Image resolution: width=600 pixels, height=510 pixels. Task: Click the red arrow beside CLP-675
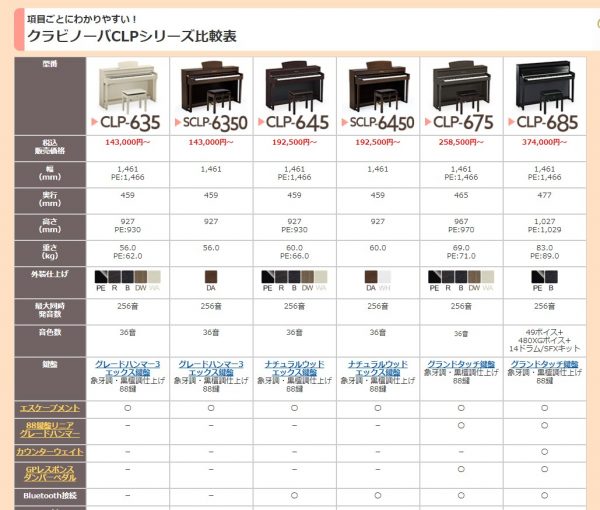[x=428, y=122]
